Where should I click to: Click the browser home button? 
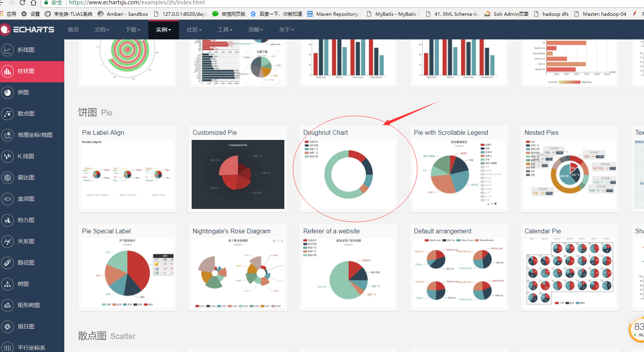click(34, 2)
